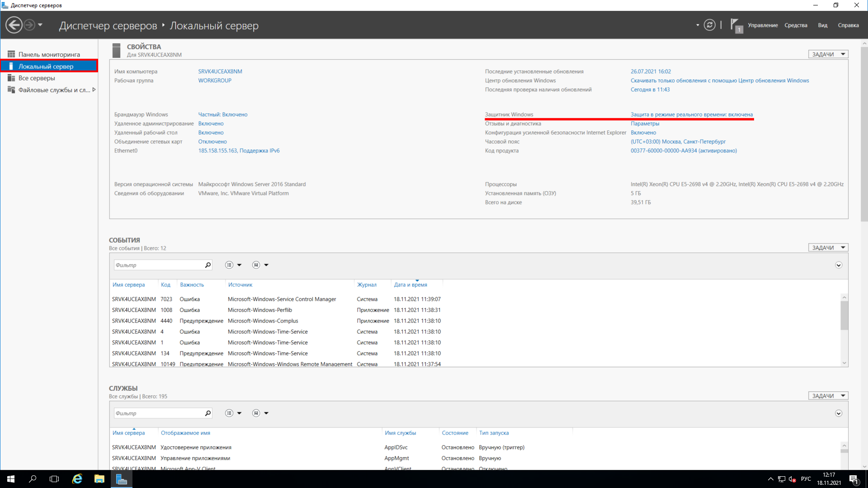Click search icon in events filter
This screenshot has height=488, width=868.
click(208, 265)
